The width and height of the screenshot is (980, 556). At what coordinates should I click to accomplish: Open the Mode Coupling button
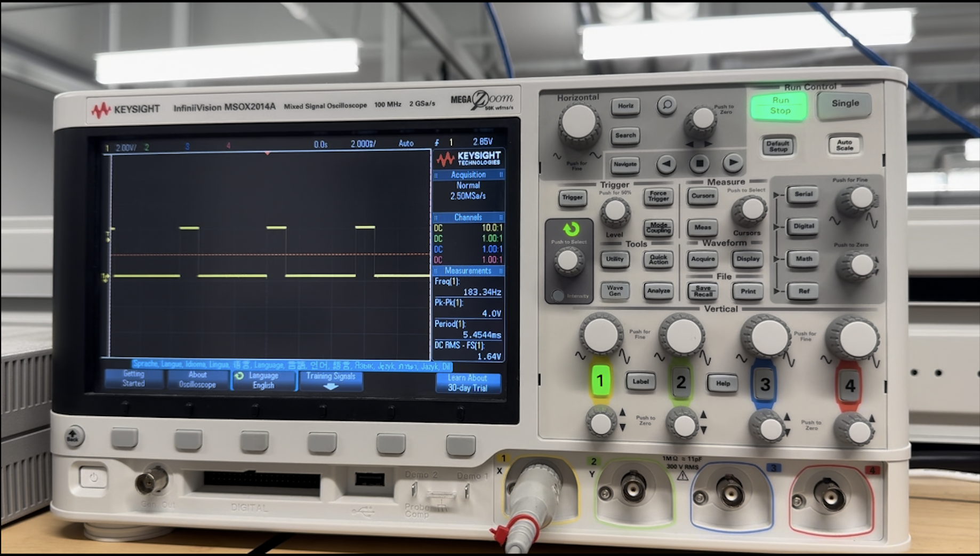coord(658,228)
